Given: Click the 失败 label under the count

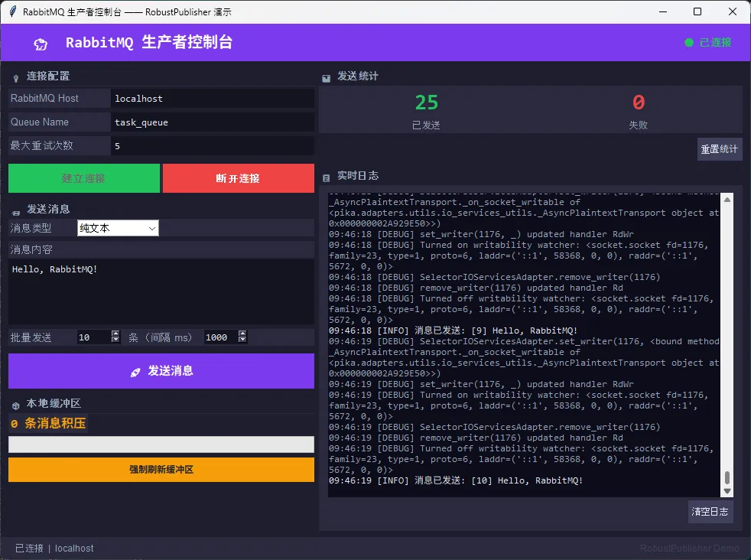Looking at the screenshot, I should coord(639,125).
